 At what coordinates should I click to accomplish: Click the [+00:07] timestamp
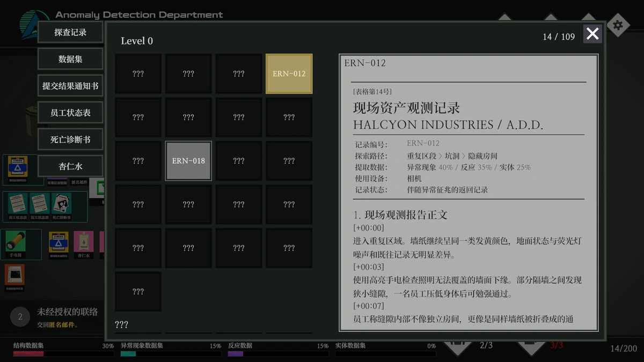[x=369, y=306]
